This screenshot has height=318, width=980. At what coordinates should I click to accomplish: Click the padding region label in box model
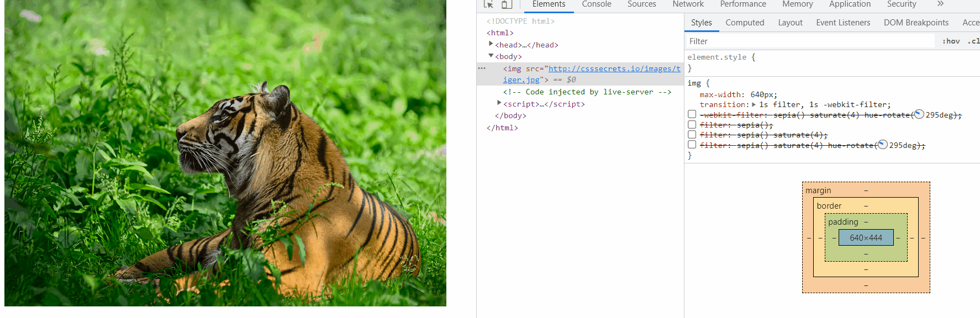click(843, 222)
